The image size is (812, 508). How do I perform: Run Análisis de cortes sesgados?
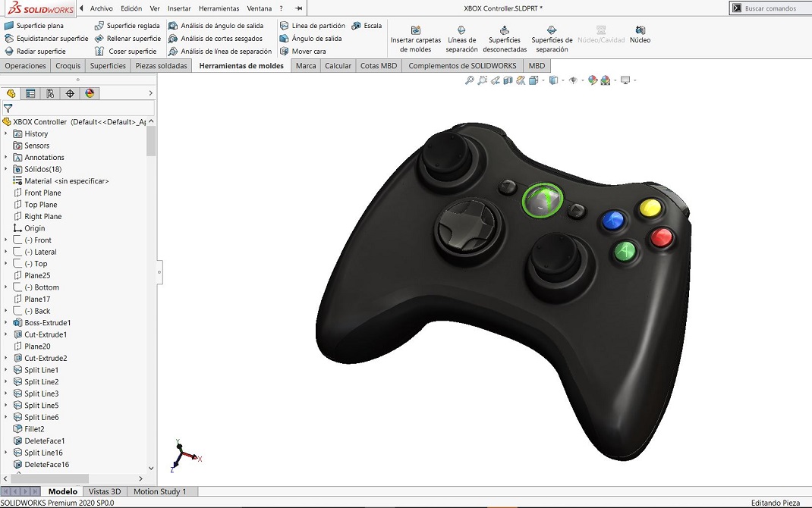[x=216, y=38]
